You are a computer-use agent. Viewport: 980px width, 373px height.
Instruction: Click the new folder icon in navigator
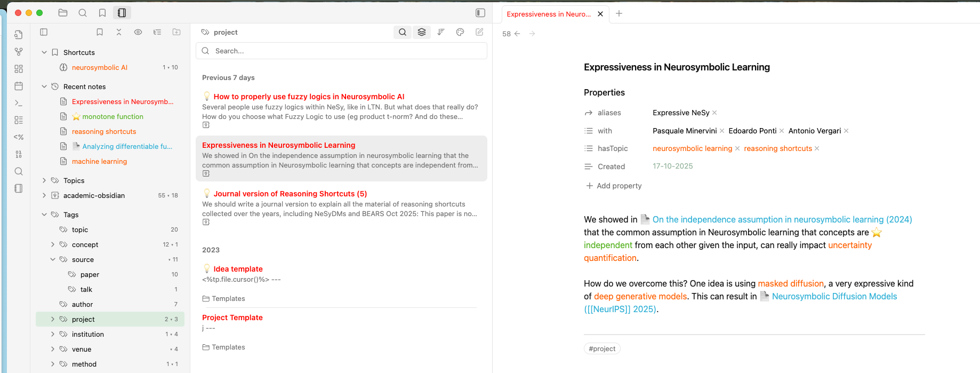tap(176, 32)
